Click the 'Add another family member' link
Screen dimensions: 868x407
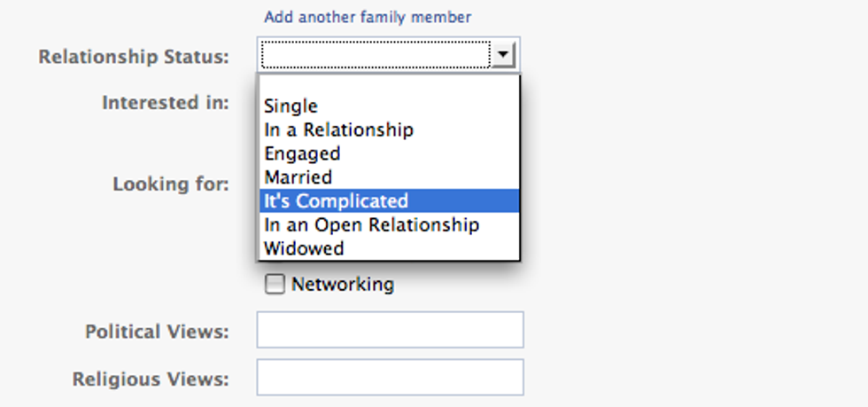click(x=368, y=17)
